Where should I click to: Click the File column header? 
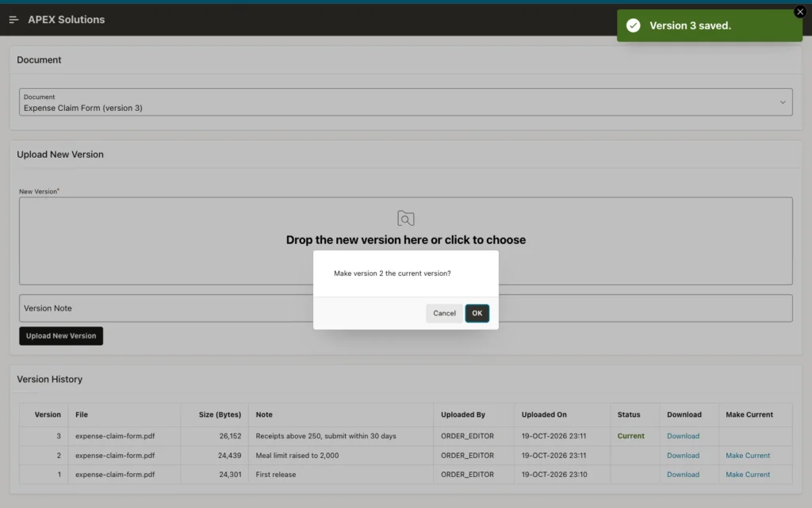point(82,414)
